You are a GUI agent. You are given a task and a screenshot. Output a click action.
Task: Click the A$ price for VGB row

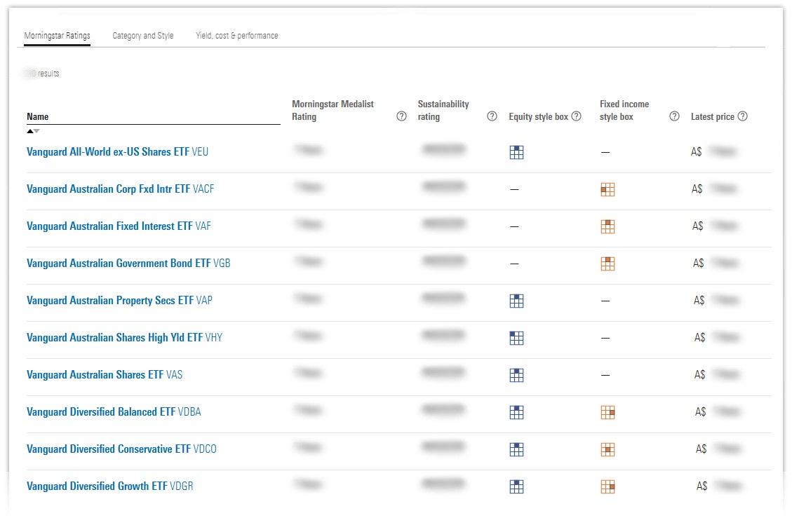(x=716, y=263)
